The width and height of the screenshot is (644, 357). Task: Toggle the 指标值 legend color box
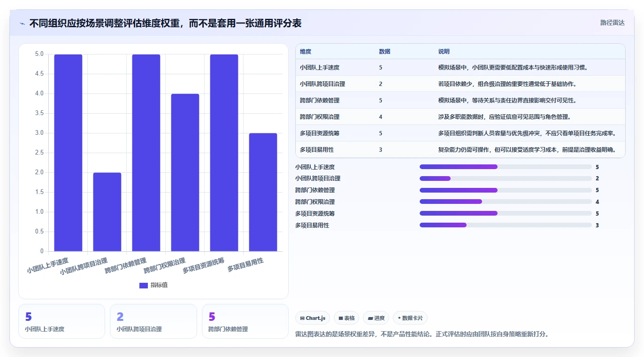coord(144,285)
